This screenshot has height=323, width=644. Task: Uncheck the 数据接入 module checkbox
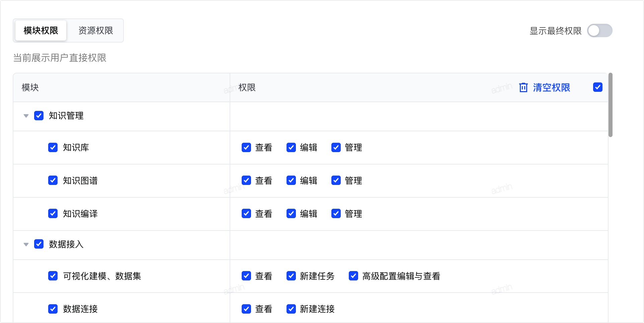[x=39, y=244]
